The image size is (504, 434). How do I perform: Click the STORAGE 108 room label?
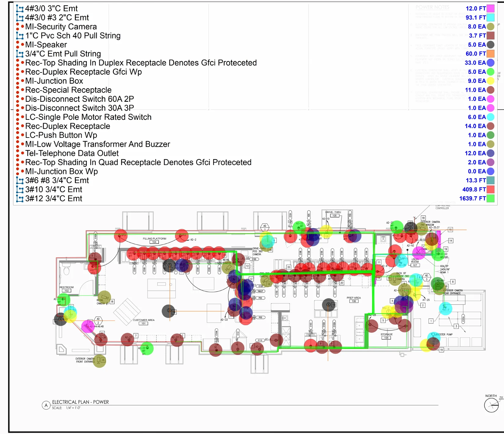[x=386, y=336]
